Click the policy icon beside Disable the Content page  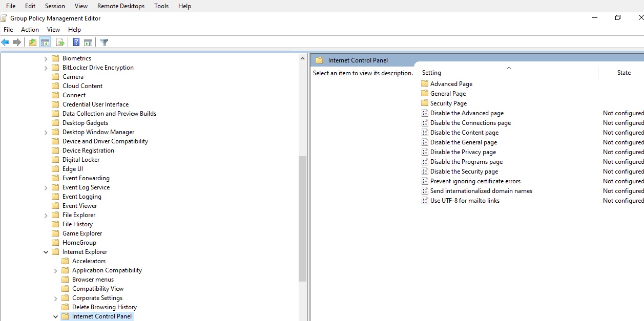(425, 133)
